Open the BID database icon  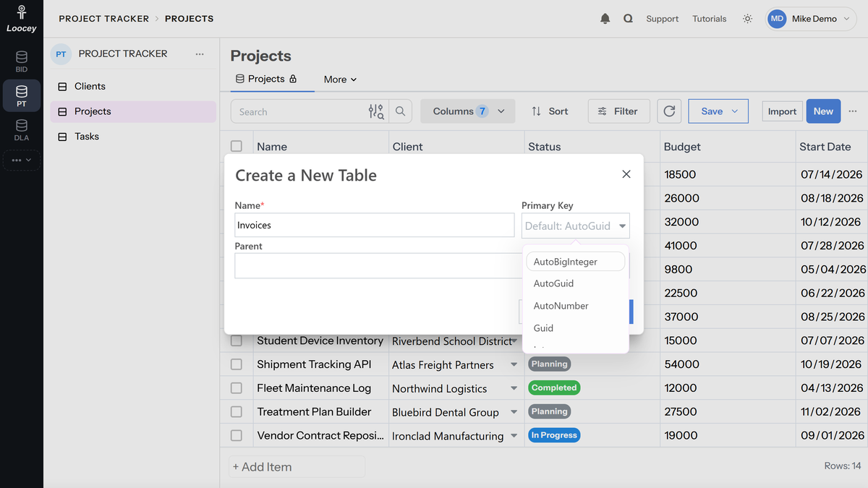(22, 61)
